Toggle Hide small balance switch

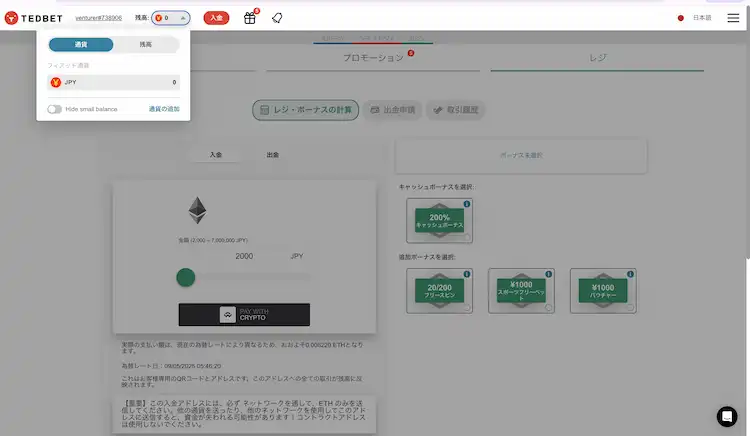pyautogui.click(x=55, y=109)
